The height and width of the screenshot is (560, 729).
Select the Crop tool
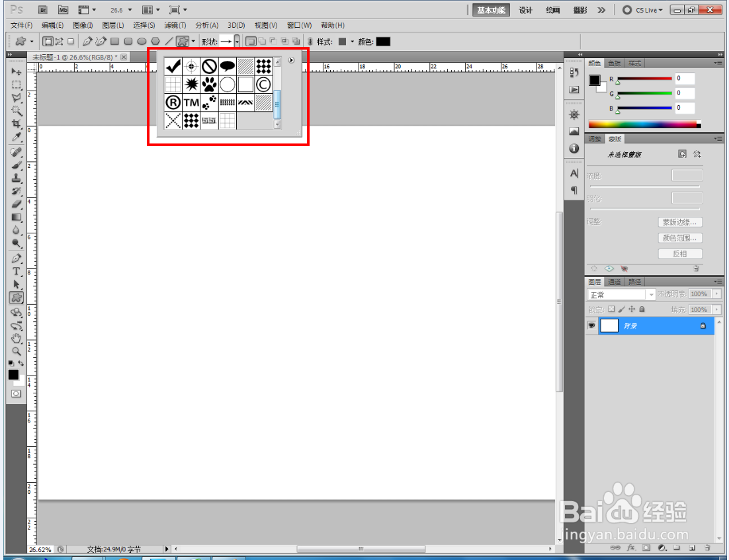click(17, 124)
